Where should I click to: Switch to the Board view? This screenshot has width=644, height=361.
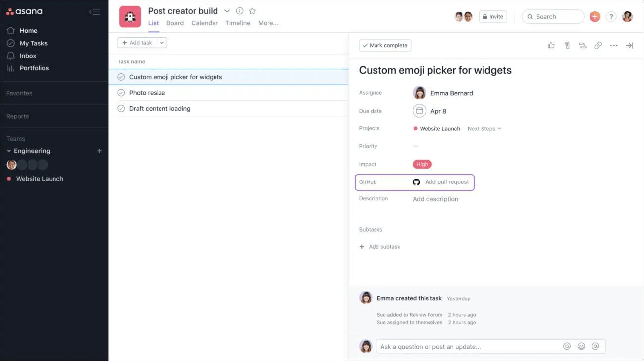(x=175, y=23)
